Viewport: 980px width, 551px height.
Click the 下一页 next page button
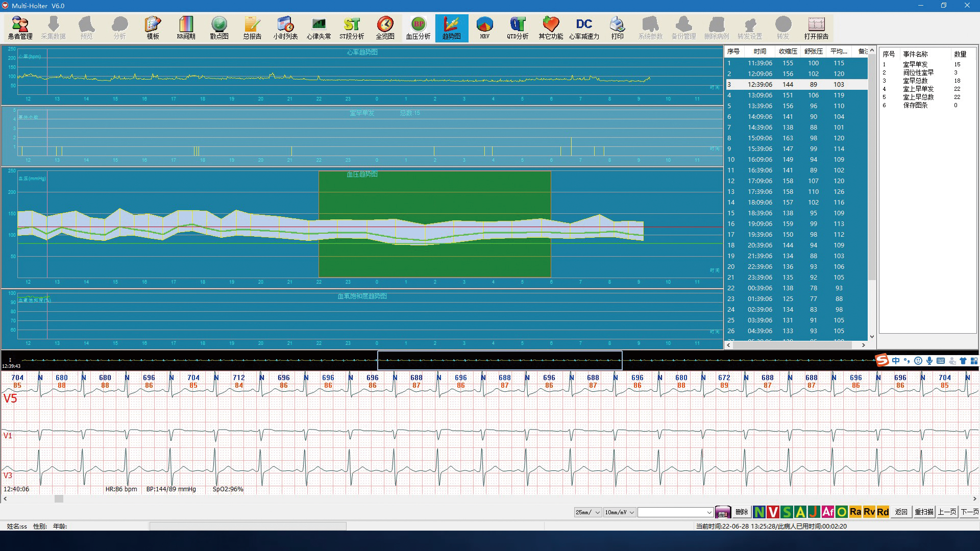969,512
